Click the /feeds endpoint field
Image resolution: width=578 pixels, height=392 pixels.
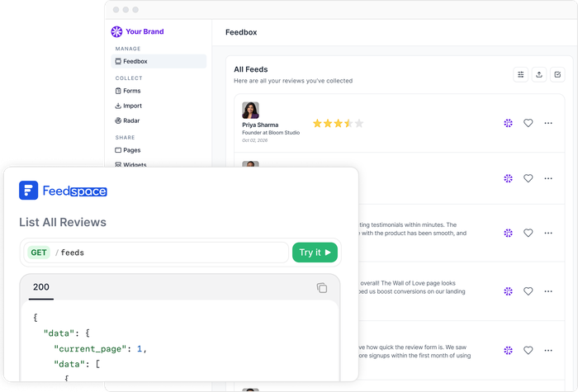156,253
